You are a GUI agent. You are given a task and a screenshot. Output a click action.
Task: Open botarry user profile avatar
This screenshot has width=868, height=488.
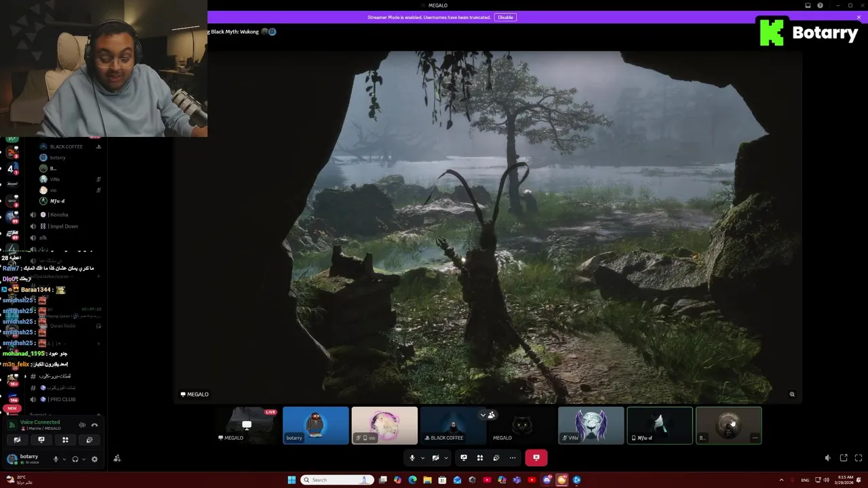point(12,459)
